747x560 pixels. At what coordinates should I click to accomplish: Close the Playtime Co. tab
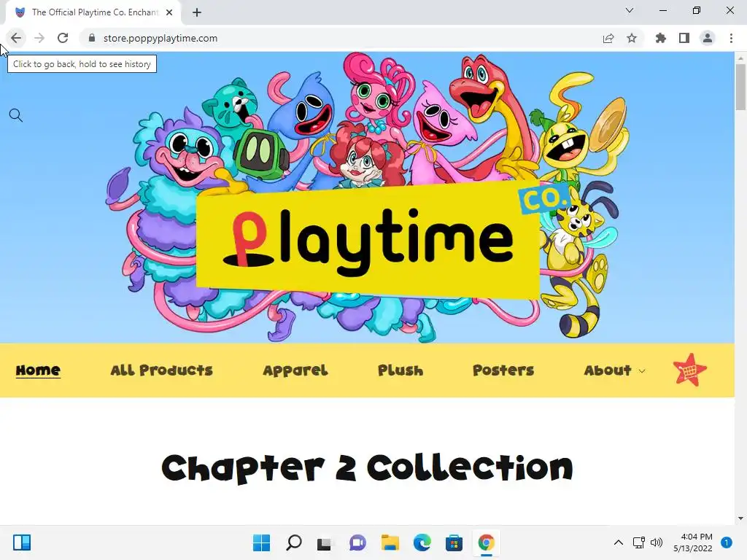(x=169, y=12)
